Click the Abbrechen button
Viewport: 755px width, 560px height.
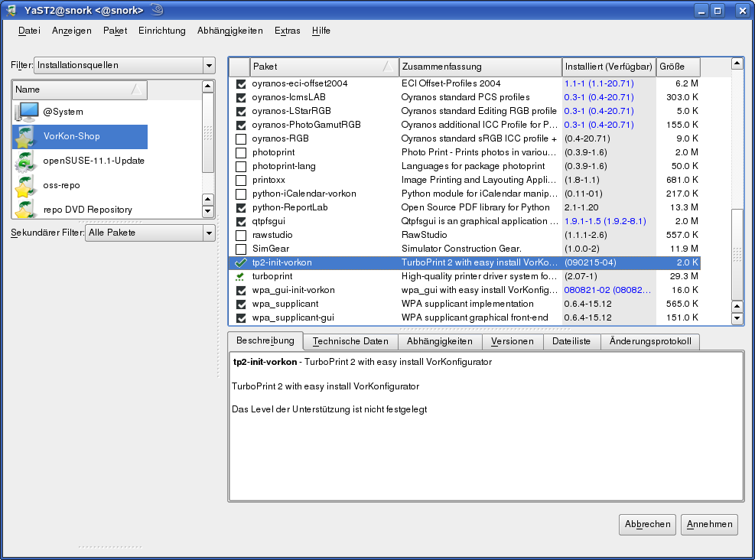[x=648, y=524]
